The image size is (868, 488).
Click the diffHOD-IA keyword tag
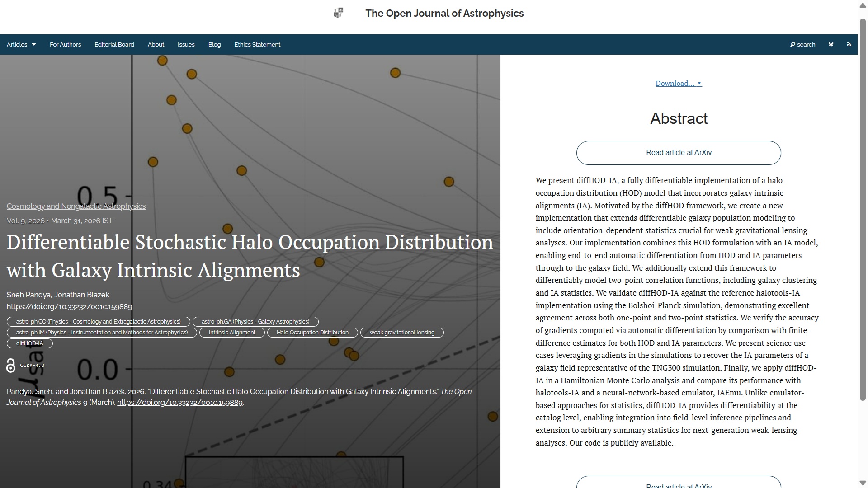click(30, 343)
